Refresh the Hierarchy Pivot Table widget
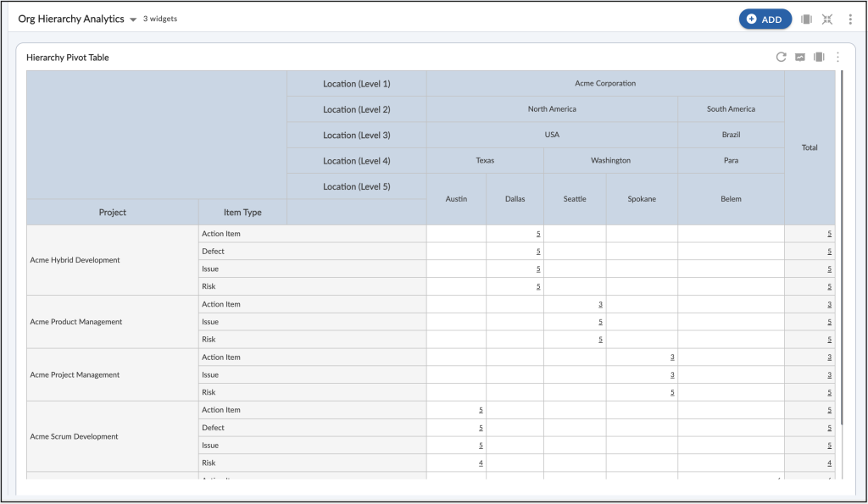 (x=781, y=57)
